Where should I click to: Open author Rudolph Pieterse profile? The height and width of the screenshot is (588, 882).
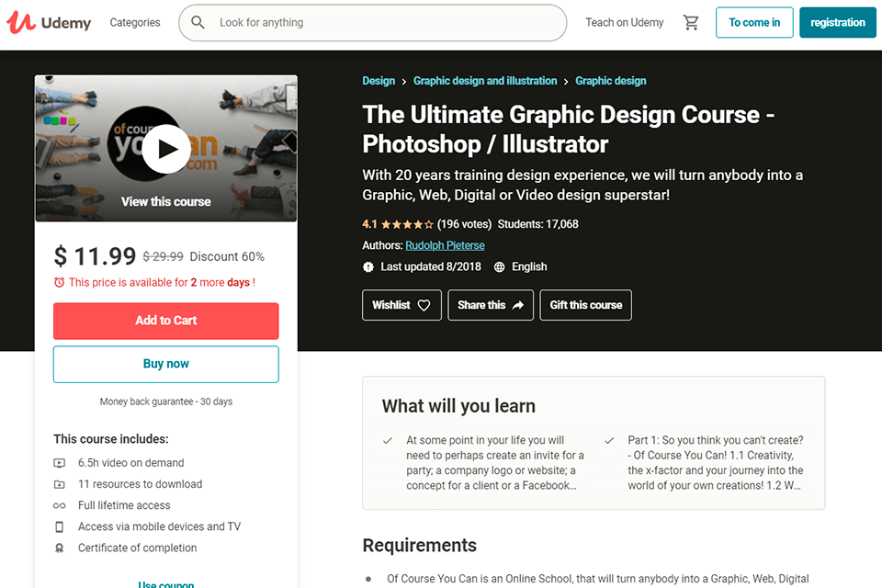445,245
